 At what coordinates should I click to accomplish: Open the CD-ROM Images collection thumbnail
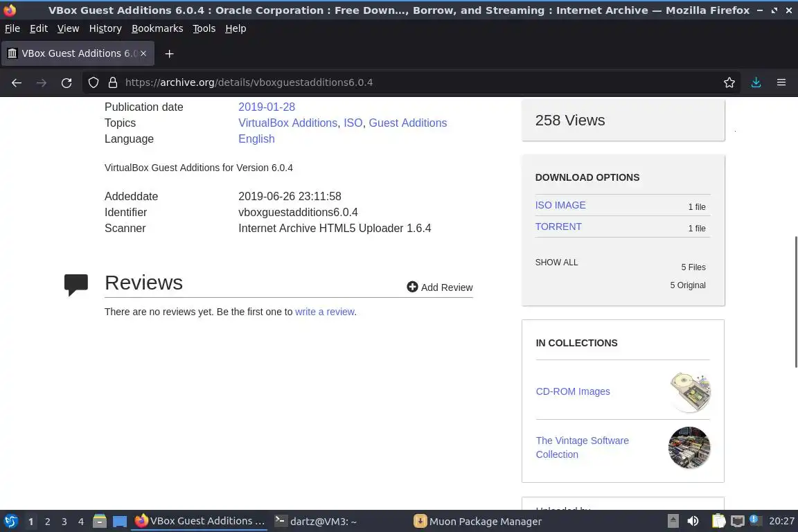[690, 391]
